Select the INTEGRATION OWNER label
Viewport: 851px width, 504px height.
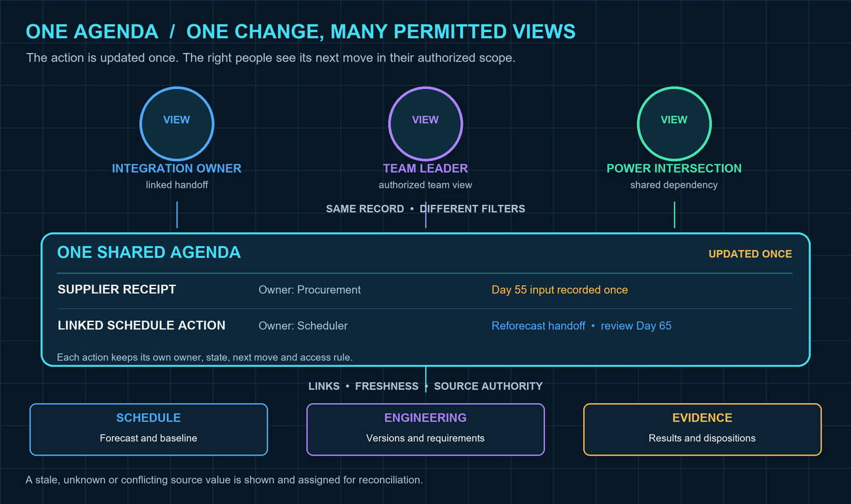pyautogui.click(x=177, y=168)
